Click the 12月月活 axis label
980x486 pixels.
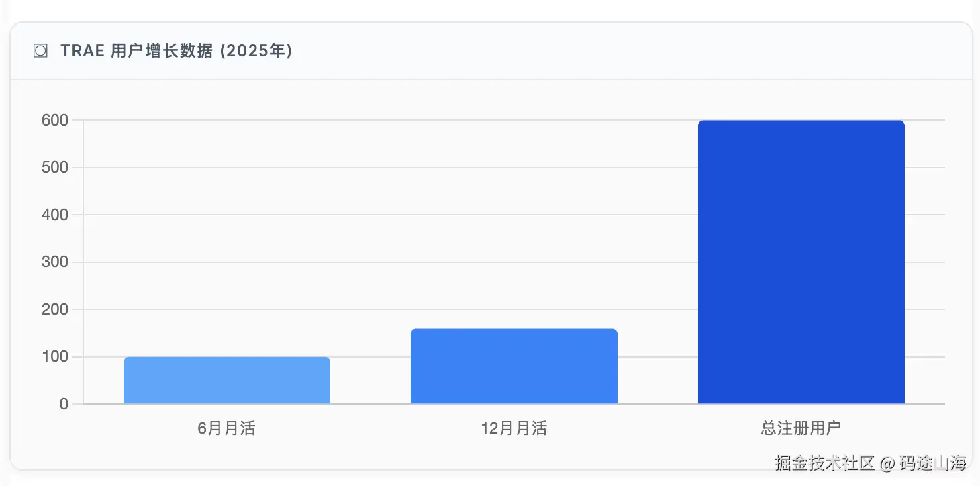tap(514, 429)
